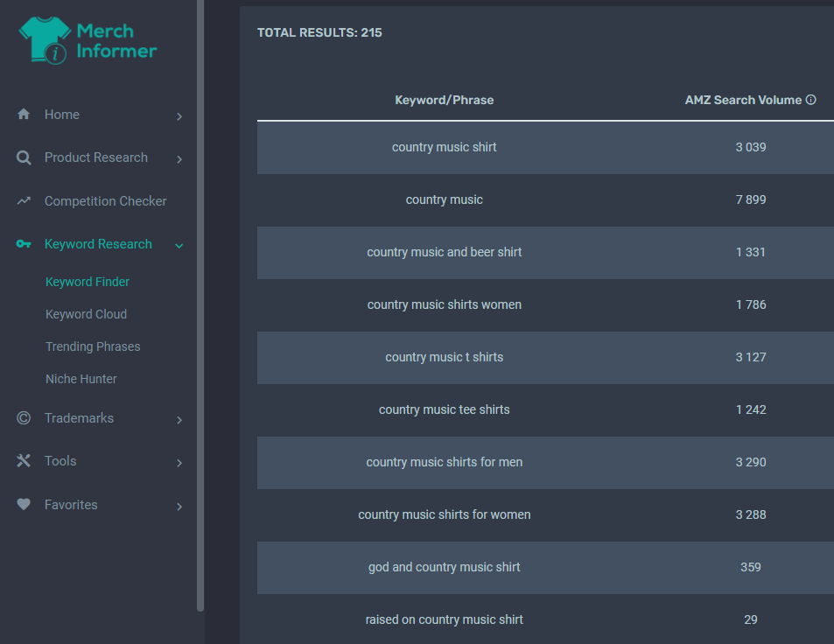834x644 pixels.
Task: Collapse the Keyword Research chevron
Action: coord(179,246)
